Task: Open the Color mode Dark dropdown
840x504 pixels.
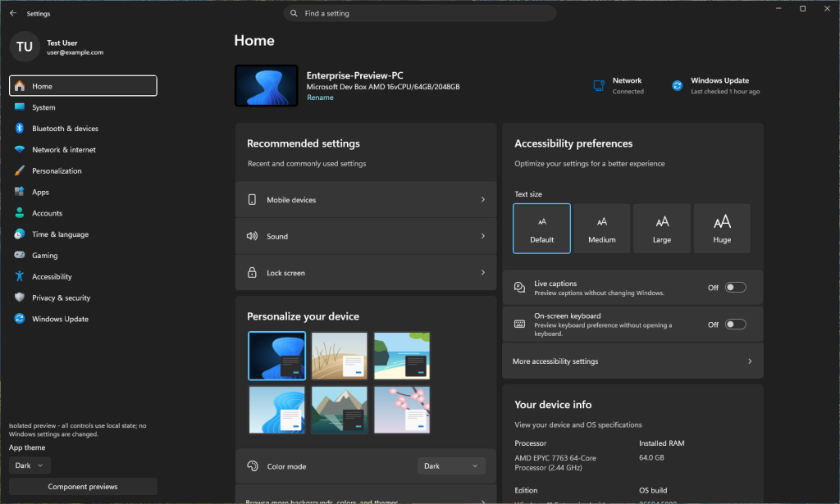Action: click(451, 466)
